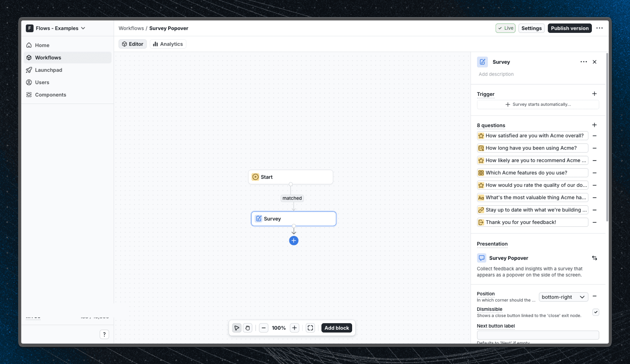Click the Publish version button
This screenshot has height=364, width=630.
569,28
